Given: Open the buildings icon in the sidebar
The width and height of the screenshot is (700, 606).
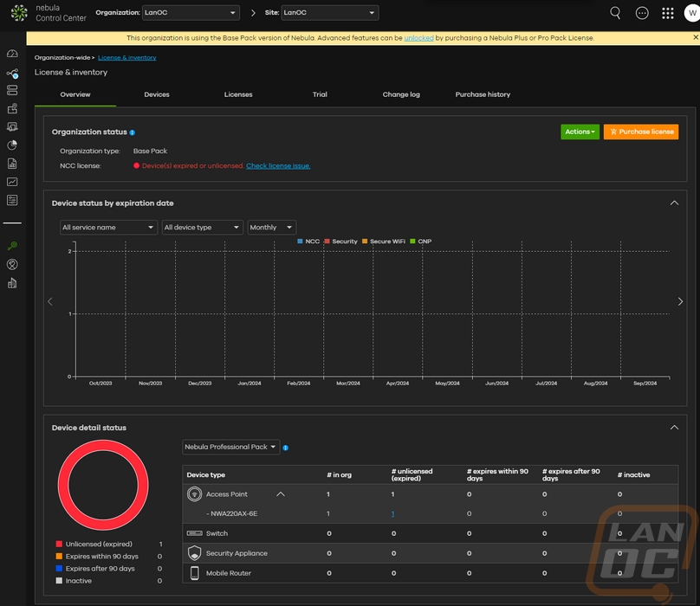Looking at the screenshot, I should coord(12,283).
